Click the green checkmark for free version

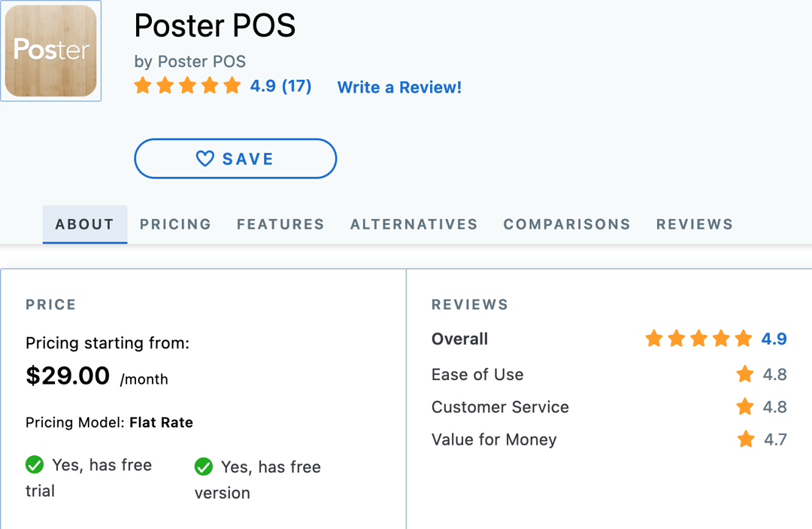tap(203, 467)
